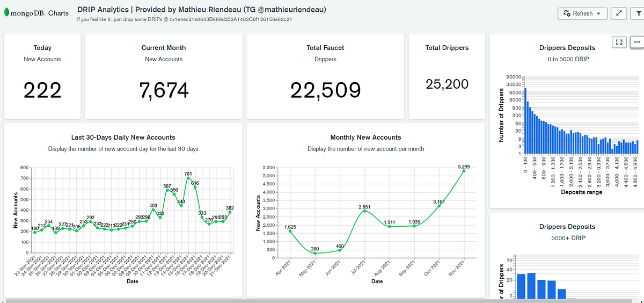Screen dimensions: 644x303
Task: Click the donation wallet address subtitle
Action: (x=185, y=19)
